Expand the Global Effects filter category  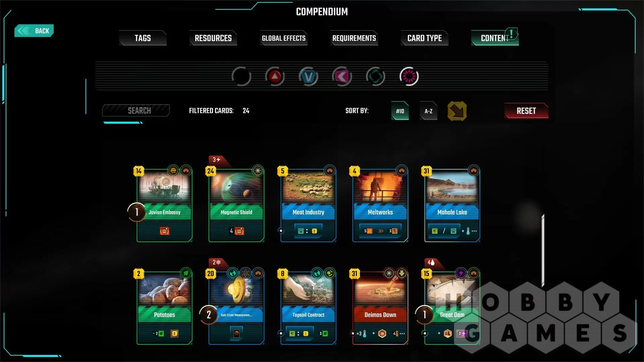click(x=284, y=38)
